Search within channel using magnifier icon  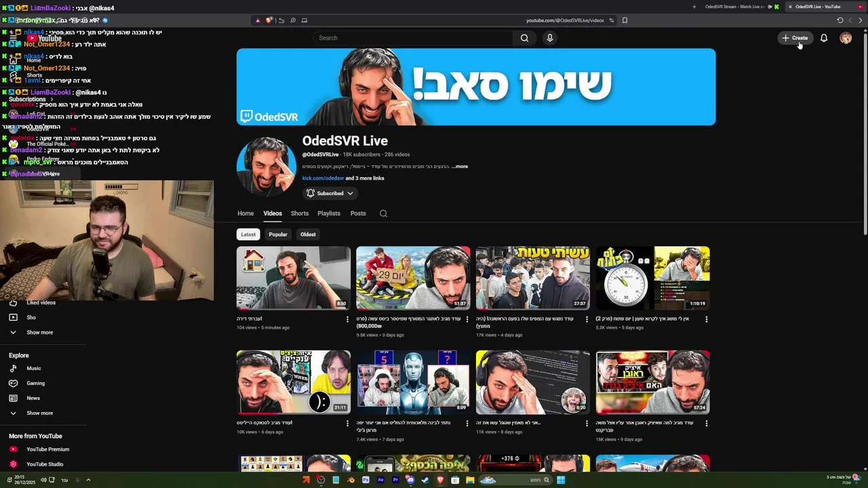[383, 213]
